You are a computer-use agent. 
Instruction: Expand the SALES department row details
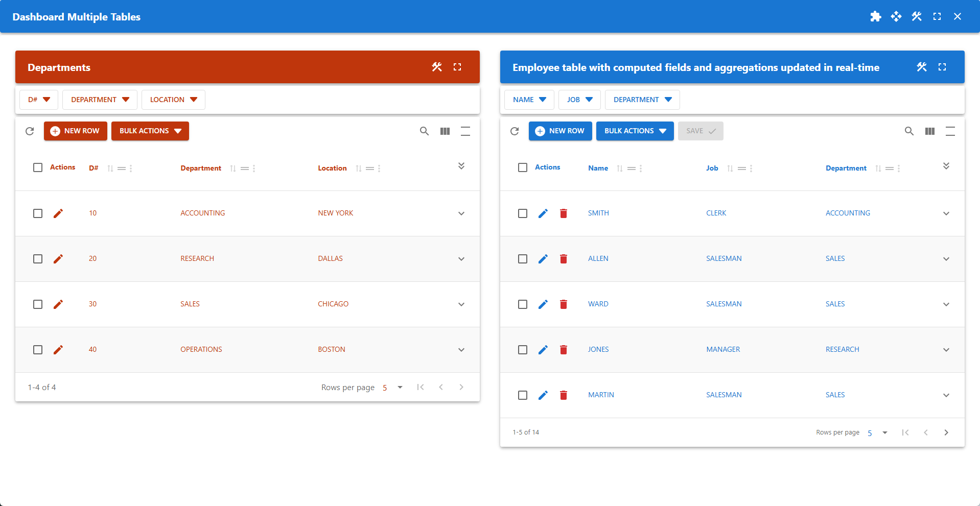click(x=461, y=304)
